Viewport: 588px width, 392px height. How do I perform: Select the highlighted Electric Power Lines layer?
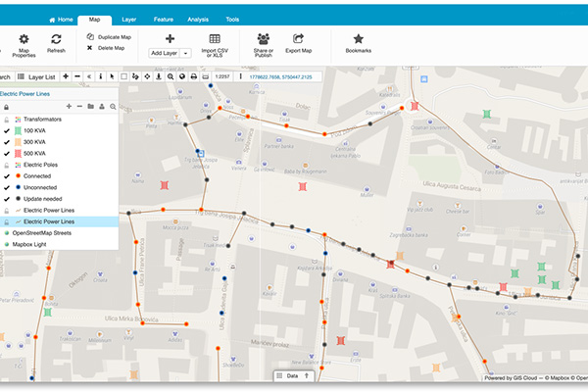coord(59,221)
